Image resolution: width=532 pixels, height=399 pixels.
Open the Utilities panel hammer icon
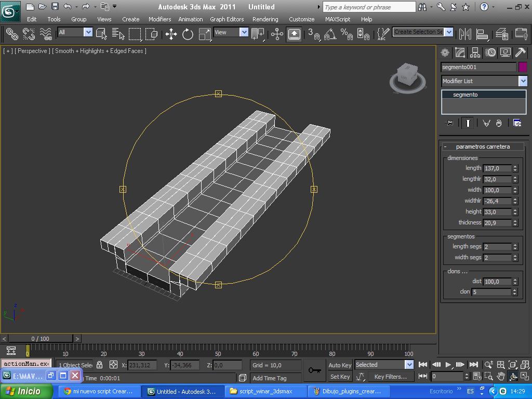pos(520,52)
